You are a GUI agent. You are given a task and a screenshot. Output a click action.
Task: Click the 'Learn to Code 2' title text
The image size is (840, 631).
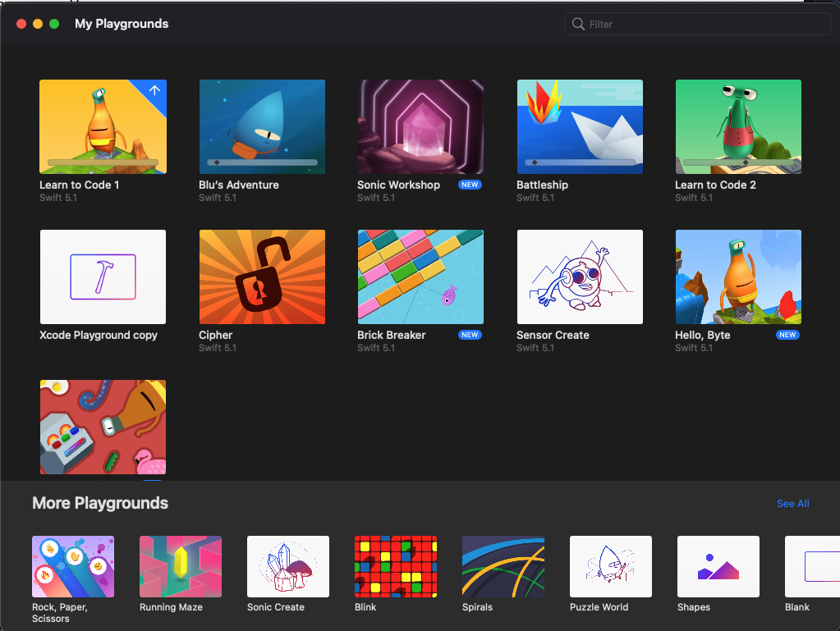point(715,185)
